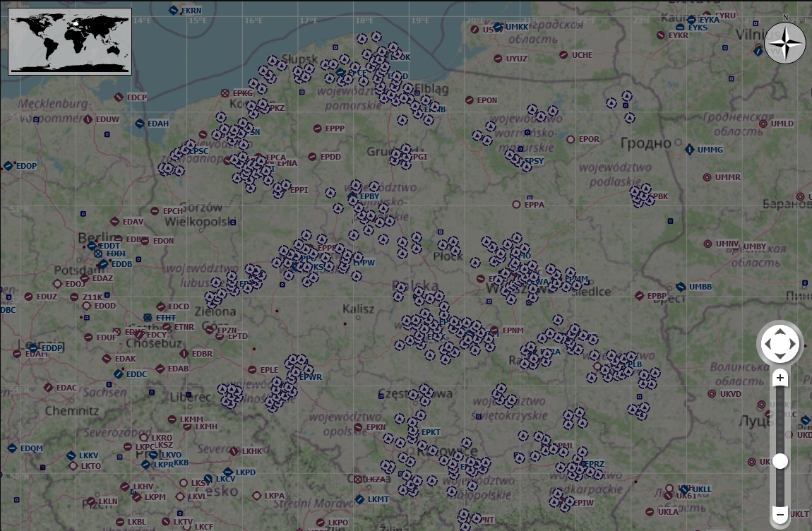Screen dimensions: 812x531
Task: Select the EDOP airport marker
Action: coord(8,166)
